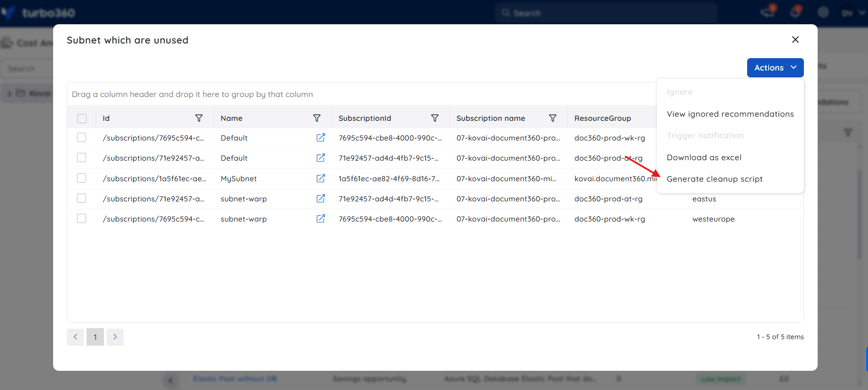
Task: Open link icon for doc360-prod-at-rg Default row
Action: tap(321, 158)
